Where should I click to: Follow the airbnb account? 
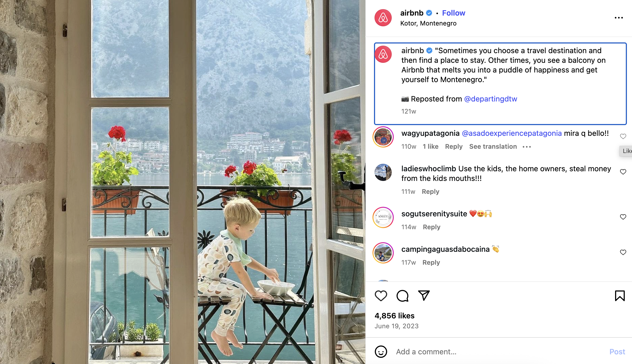coord(453,13)
